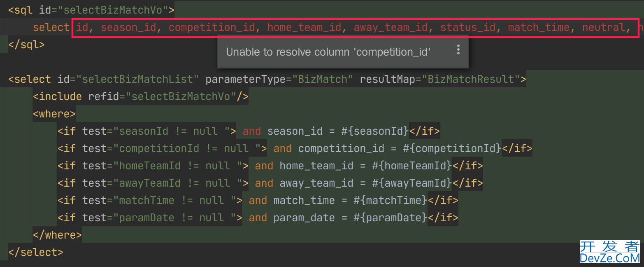Screen dimensions: 644x267
Task: Click the resultMap value "BizMatchResult"
Action: point(471,79)
